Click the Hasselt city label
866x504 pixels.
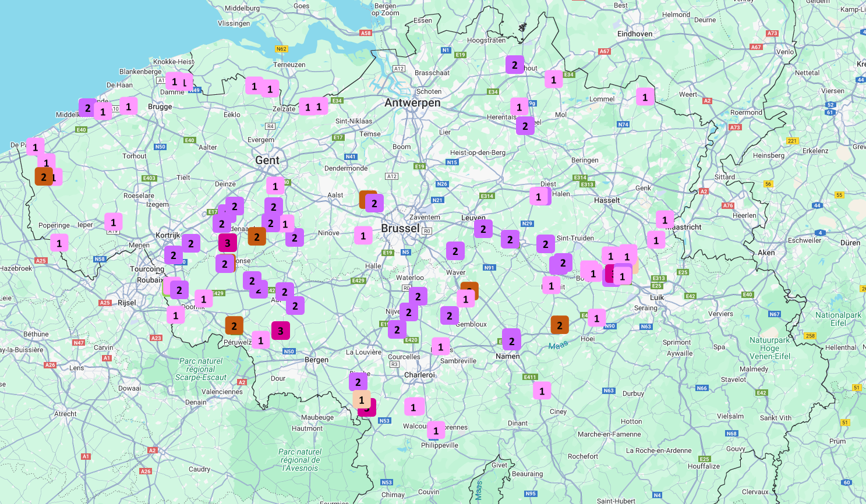click(607, 200)
